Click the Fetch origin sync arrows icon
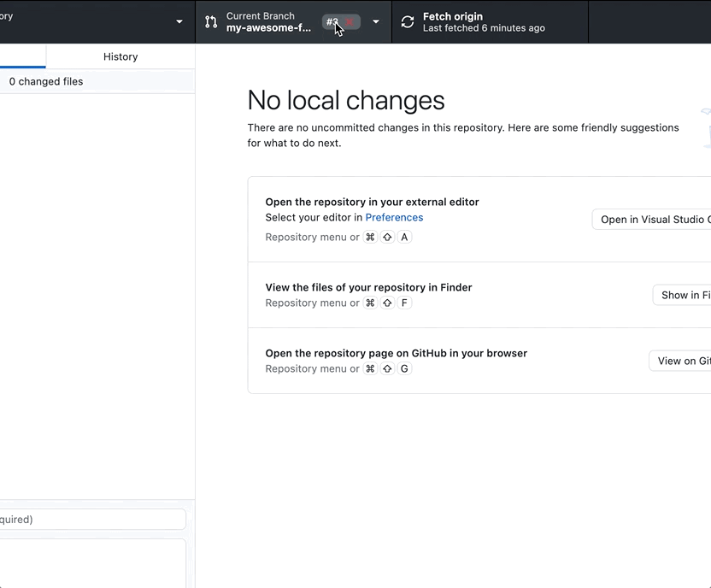The image size is (711, 588). (408, 22)
